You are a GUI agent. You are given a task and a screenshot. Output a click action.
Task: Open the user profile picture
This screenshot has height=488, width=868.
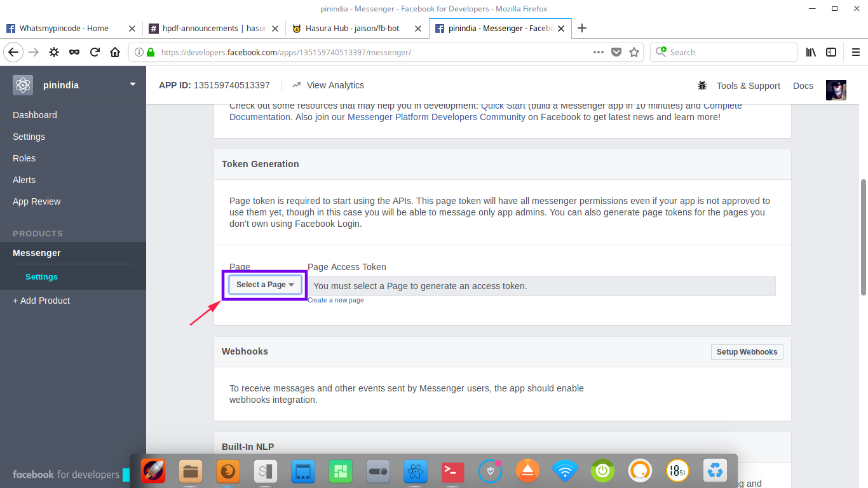(836, 90)
